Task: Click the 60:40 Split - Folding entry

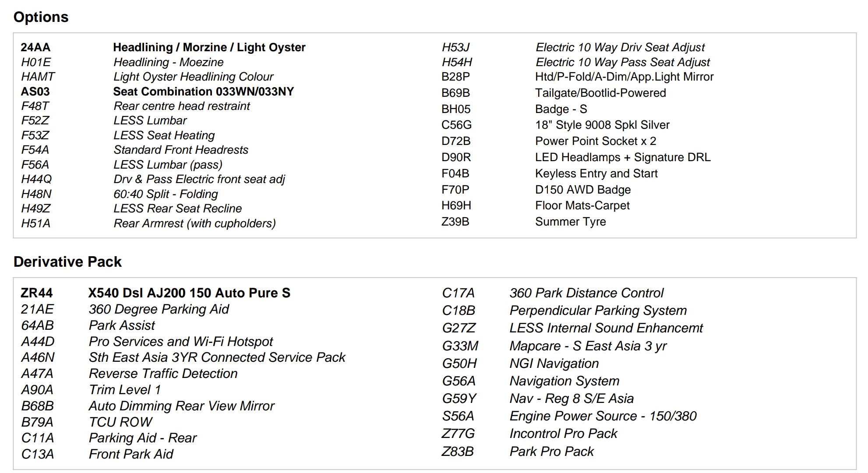Action: pos(166,194)
